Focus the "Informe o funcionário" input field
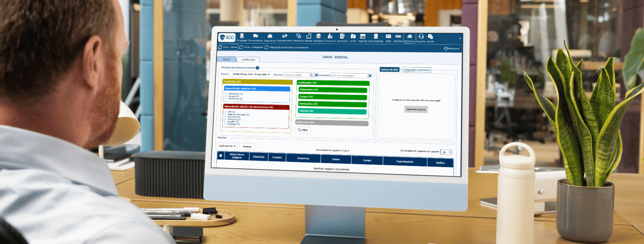644x244 pixels. click(349, 75)
